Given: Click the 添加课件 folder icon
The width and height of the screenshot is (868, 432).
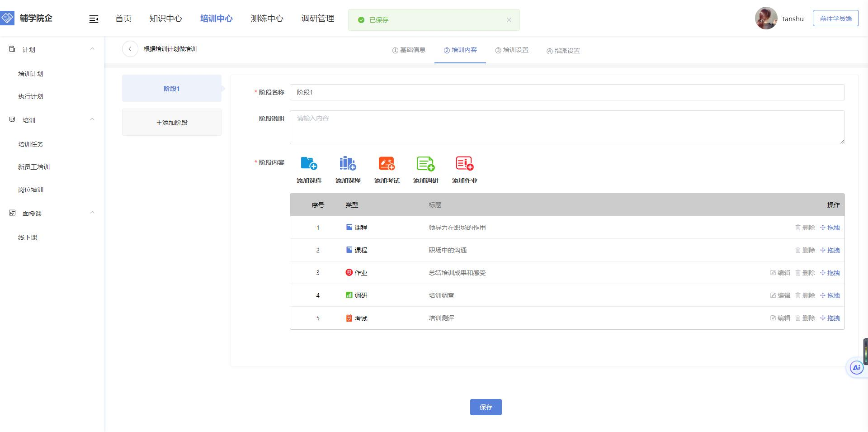Looking at the screenshot, I should tap(309, 163).
